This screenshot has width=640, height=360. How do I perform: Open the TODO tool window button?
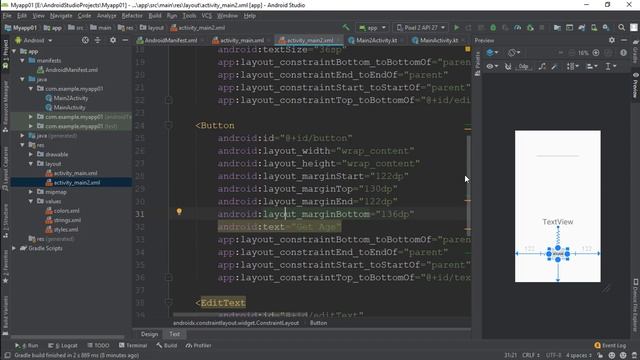point(99,345)
